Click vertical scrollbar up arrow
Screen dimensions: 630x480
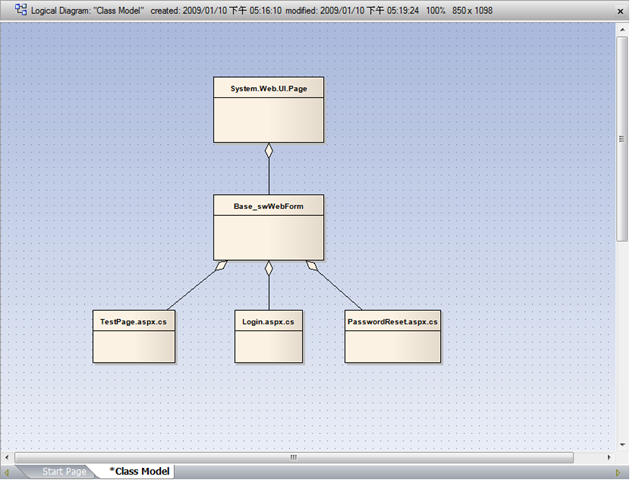[622, 30]
